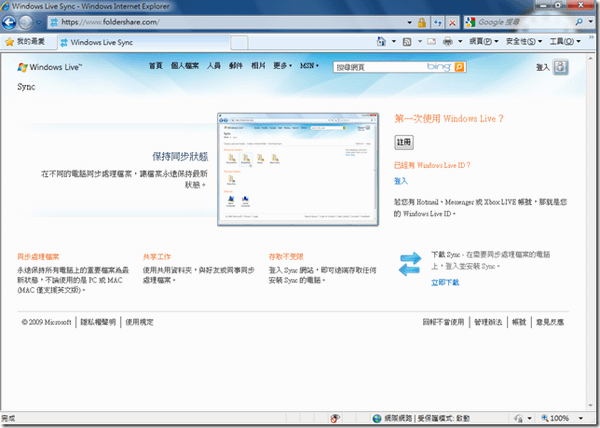Open the 郵件 nav link
Screen dimensions: 600x428
(x=236, y=66)
